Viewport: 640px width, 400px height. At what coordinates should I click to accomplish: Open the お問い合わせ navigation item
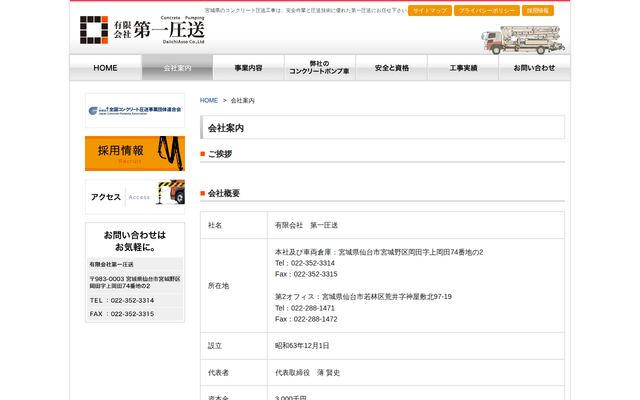click(534, 68)
